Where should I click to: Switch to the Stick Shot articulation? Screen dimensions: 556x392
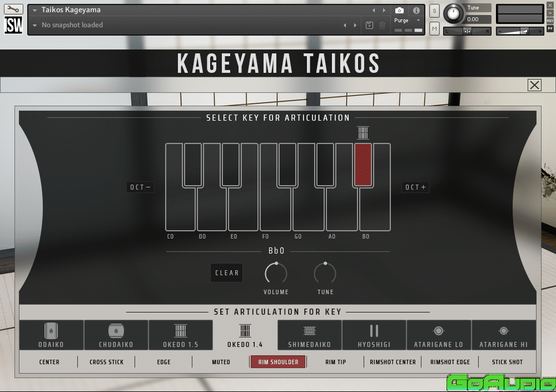point(508,362)
